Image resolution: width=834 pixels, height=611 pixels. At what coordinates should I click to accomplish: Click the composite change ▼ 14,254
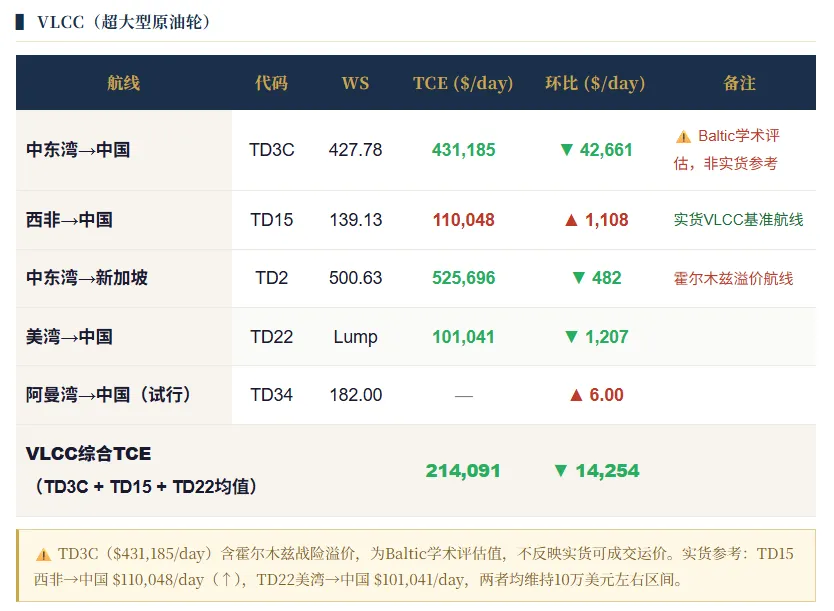click(x=596, y=471)
